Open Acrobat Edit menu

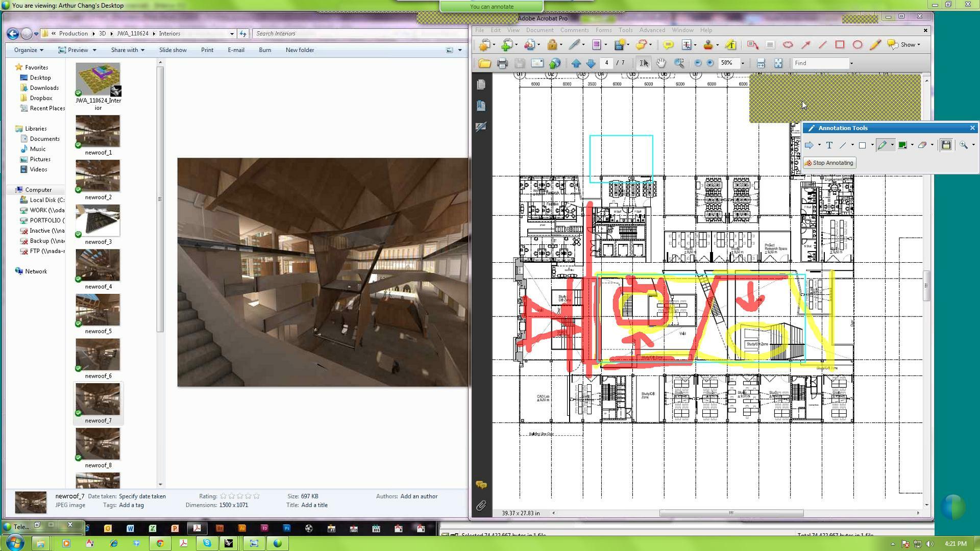(496, 30)
